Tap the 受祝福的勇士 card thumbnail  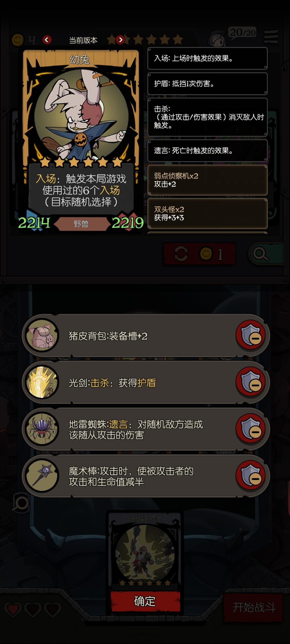145,550
